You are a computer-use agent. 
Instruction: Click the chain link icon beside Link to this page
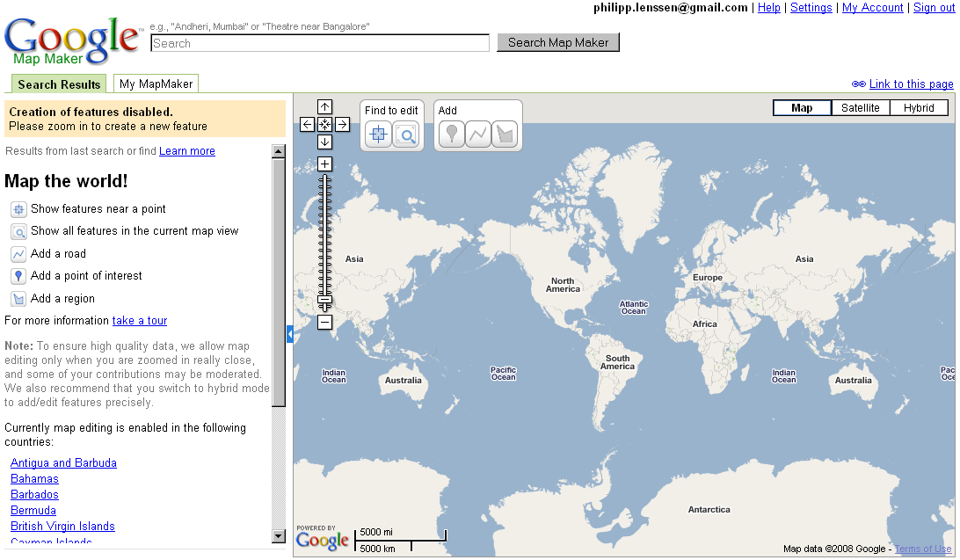pyautogui.click(x=858, y=84)
